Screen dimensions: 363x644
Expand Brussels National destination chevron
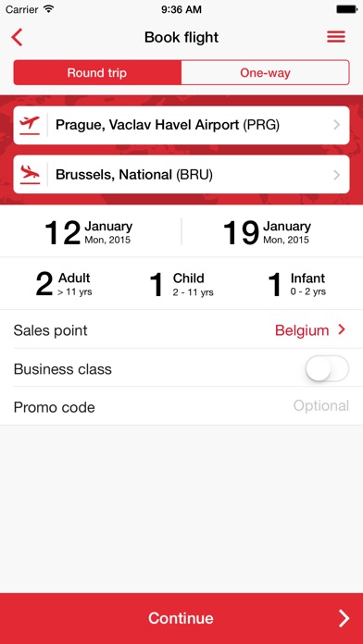337,175
